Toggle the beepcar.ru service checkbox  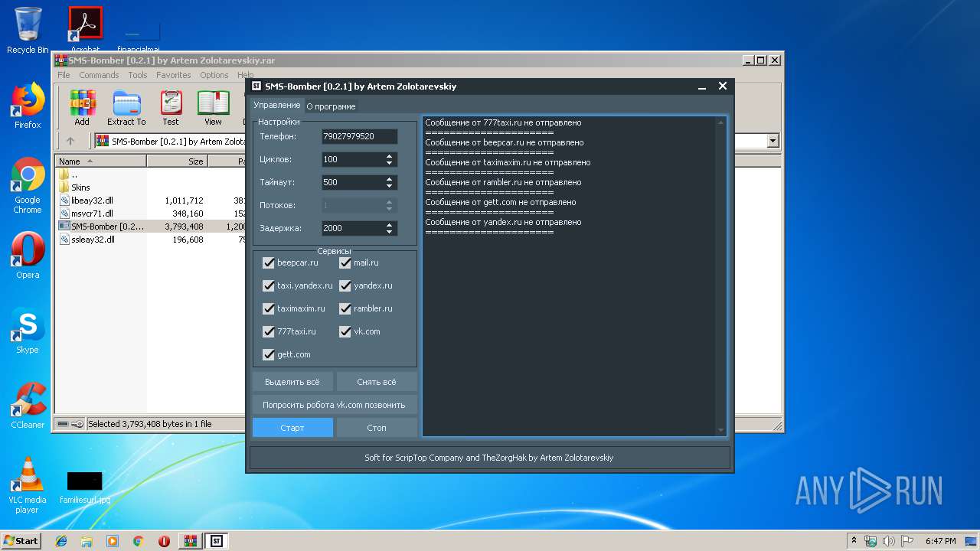point(268,262)
